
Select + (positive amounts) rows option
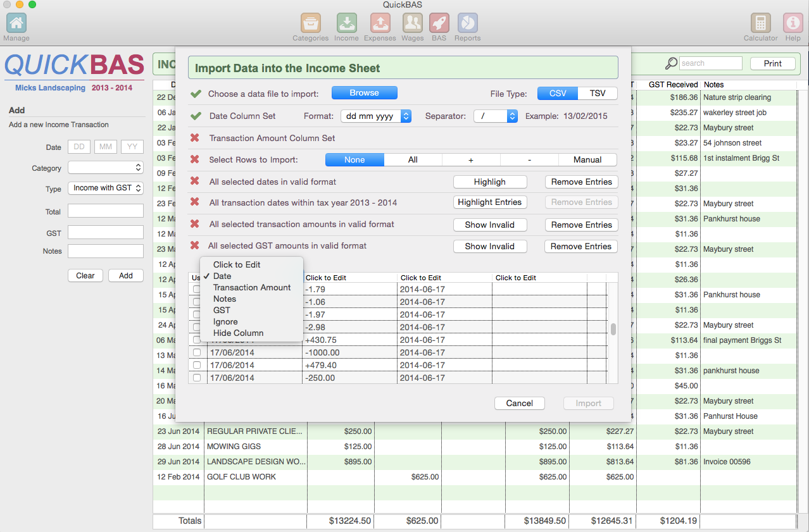pos(471,159)
